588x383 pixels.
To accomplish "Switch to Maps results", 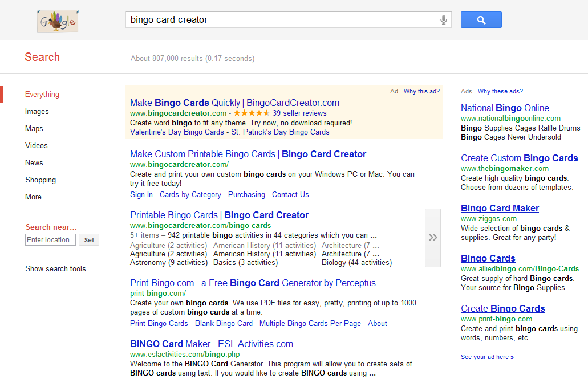I will 34,129.
